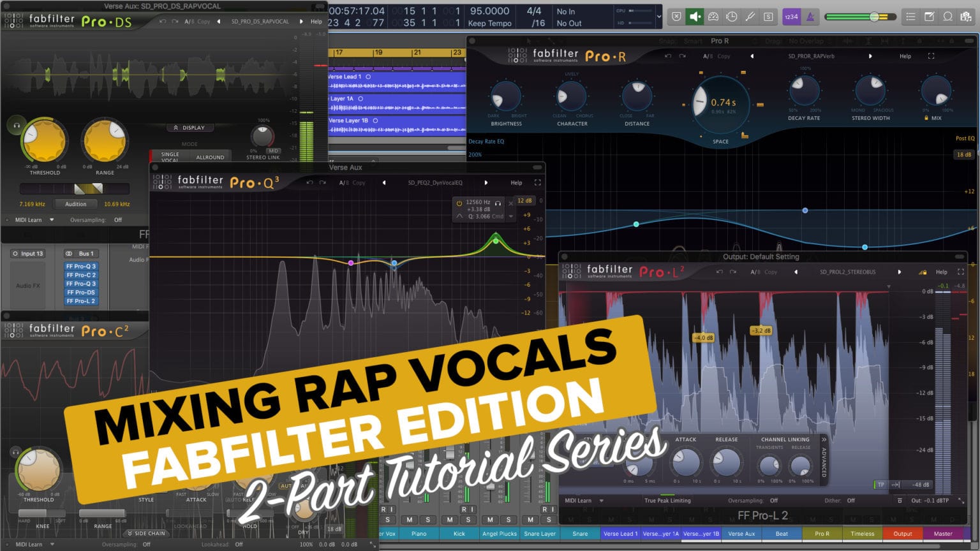Toggle the TP true peak meter button
Viewport: 980px width, 551px height.
(x=880, y=485)
